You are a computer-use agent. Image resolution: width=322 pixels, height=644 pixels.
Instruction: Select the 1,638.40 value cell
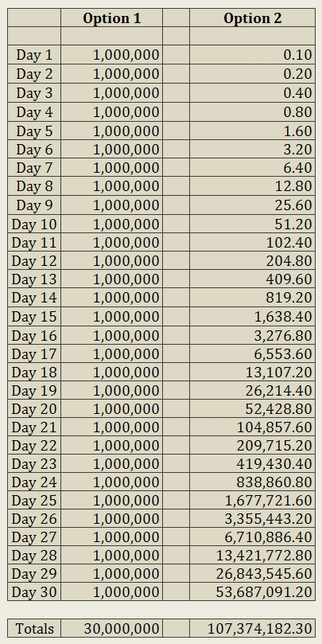(x=252, y=317)
